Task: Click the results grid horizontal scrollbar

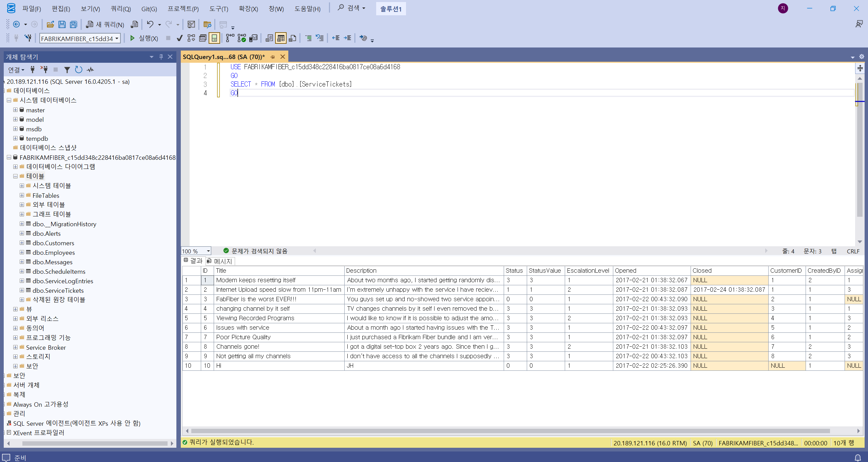Action: click(509, 431)
